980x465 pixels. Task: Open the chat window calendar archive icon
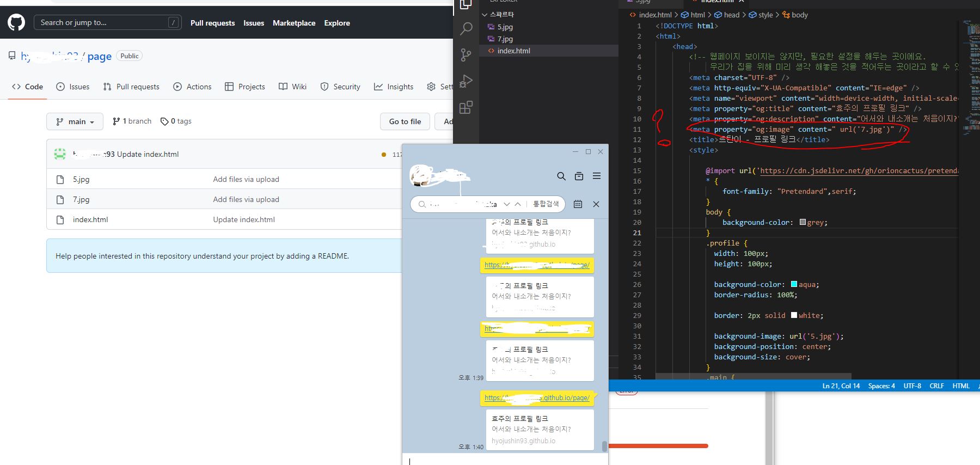click(579, 176)
